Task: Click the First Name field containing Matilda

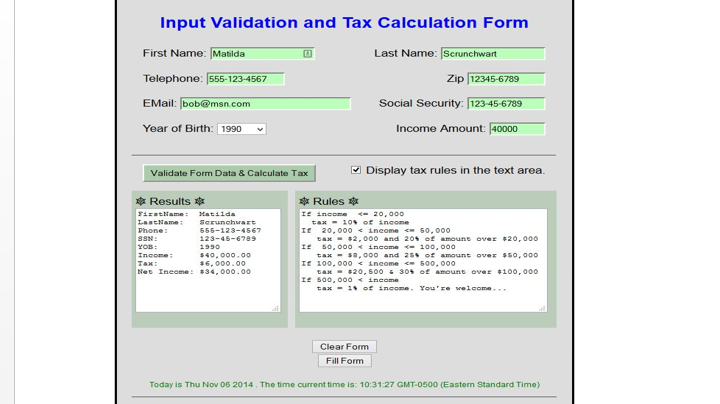Action: coord(262,54)
